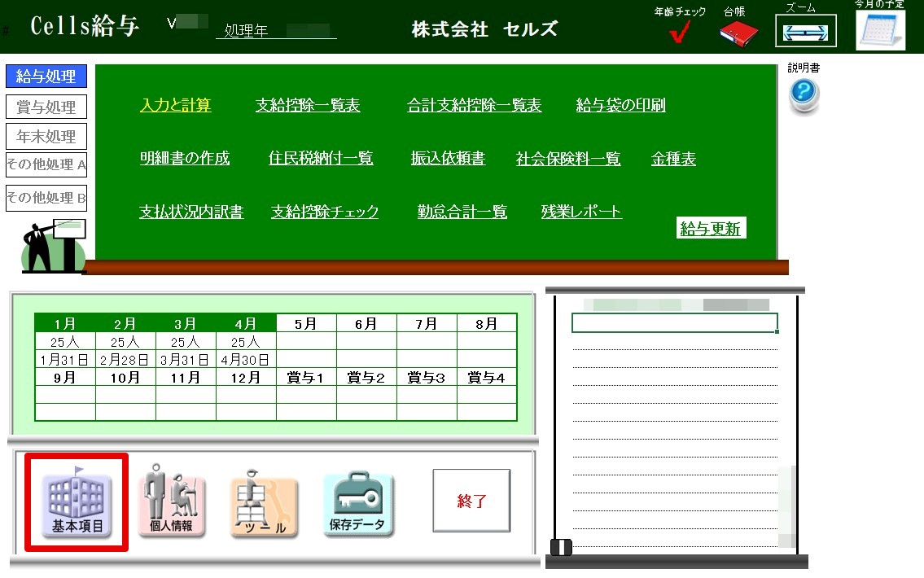Viewport: 924px width, 578px height.
Task: Open the 振込依頼書 link
Action: pos(448,158)
